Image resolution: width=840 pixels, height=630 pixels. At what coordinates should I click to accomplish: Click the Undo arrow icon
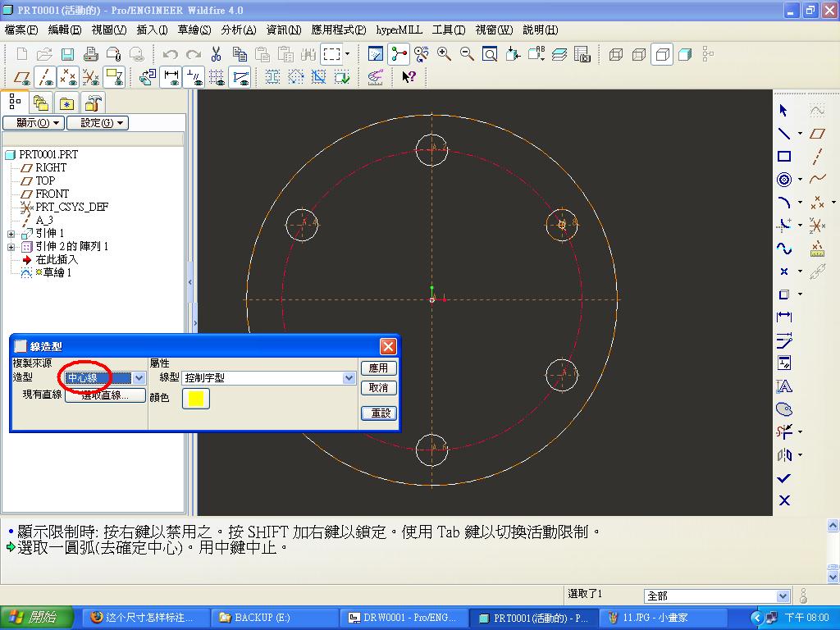[171, 54]
